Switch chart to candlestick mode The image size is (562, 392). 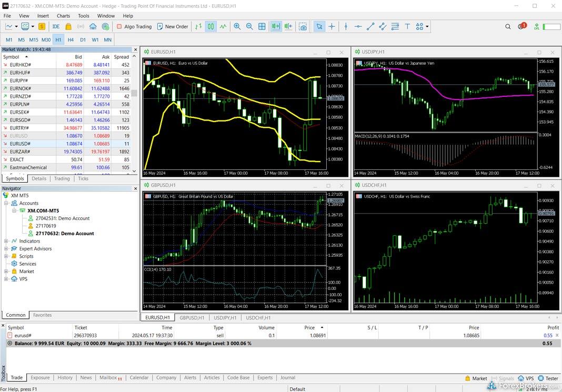210,26
